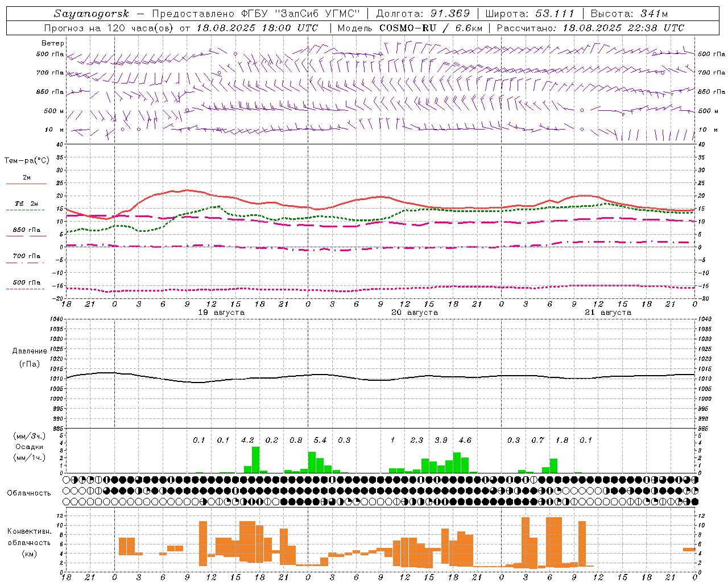The height and width of the screenshot is (582, 728).
Task: Click the 2.3 precipitation value
Action: coord(417,440)
